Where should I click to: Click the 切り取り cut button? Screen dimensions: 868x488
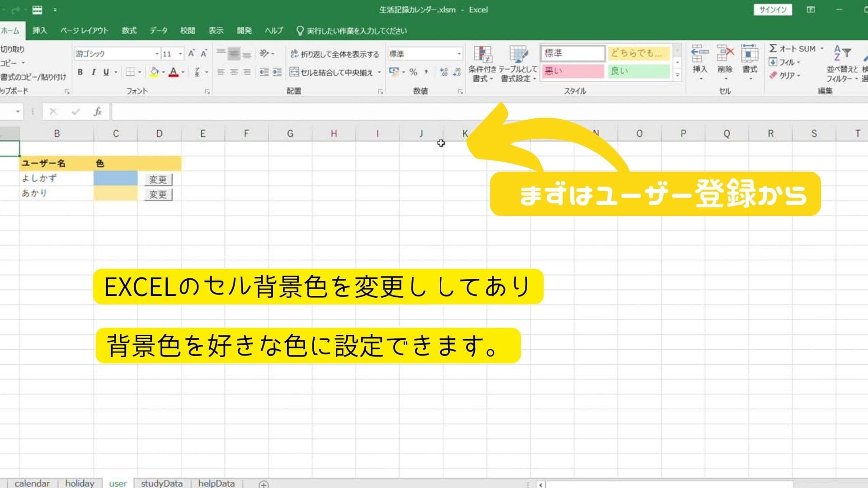(12, 49)
